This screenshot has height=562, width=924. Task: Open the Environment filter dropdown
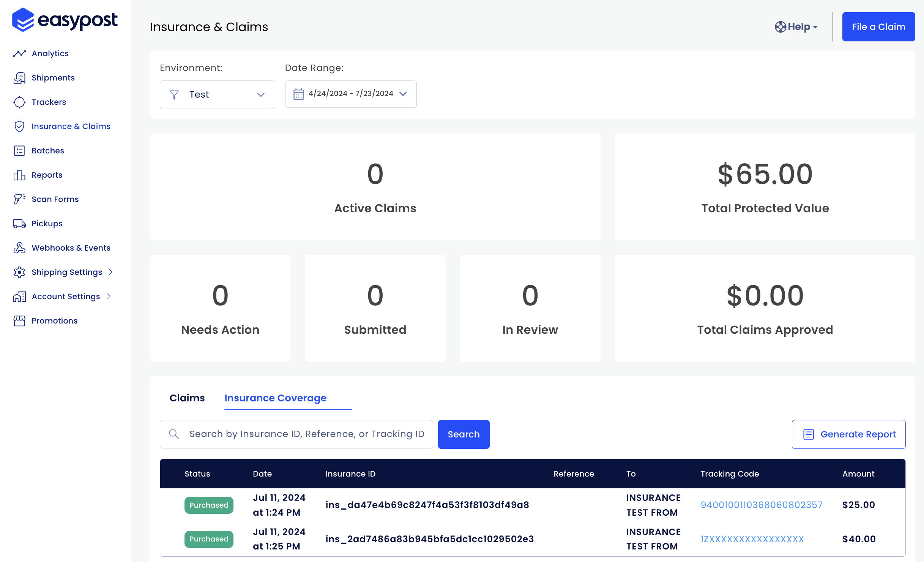coord(217,94)
